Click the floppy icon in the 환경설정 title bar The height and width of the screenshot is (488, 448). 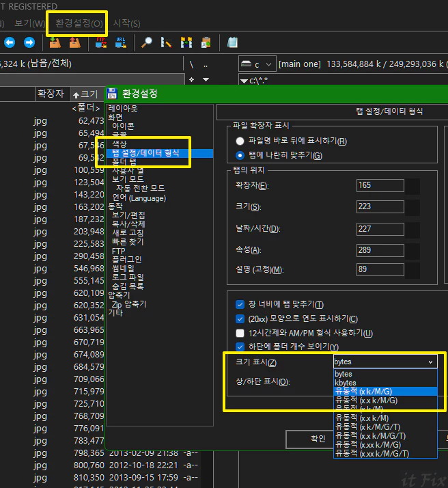coord(112,94)
